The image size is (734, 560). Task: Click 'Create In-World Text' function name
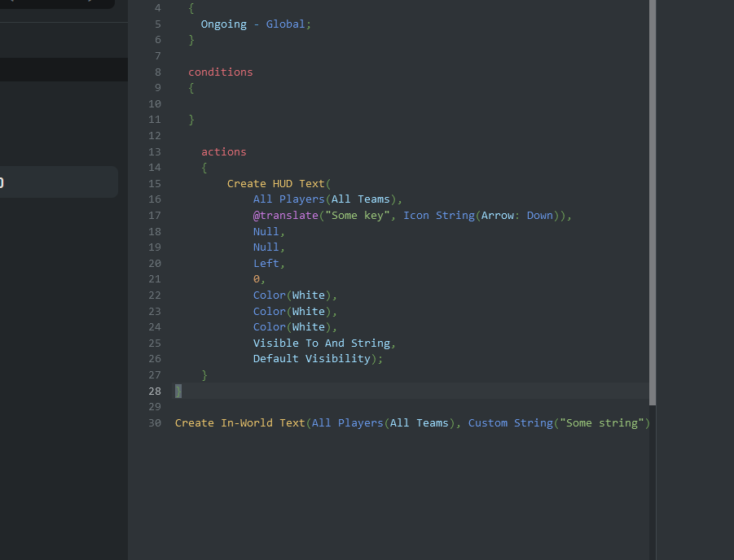click(x=240, y=423)
